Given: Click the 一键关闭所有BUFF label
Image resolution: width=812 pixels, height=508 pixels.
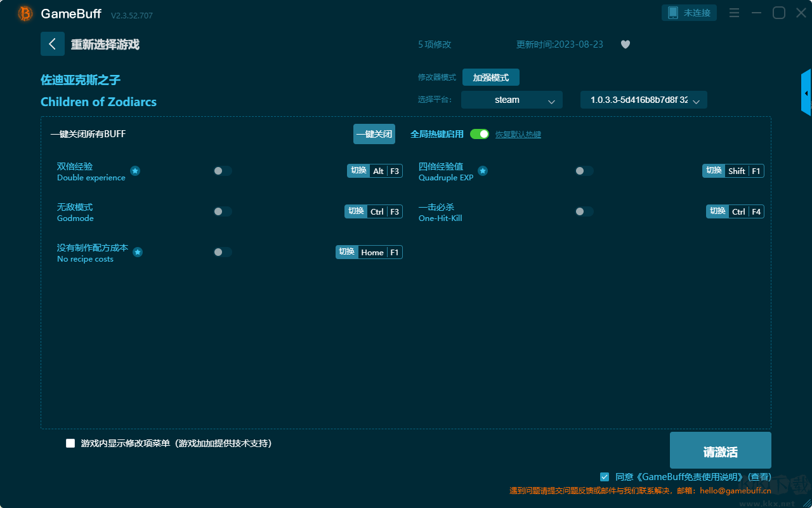Looking at the screenshot, I should pos(88,134).
